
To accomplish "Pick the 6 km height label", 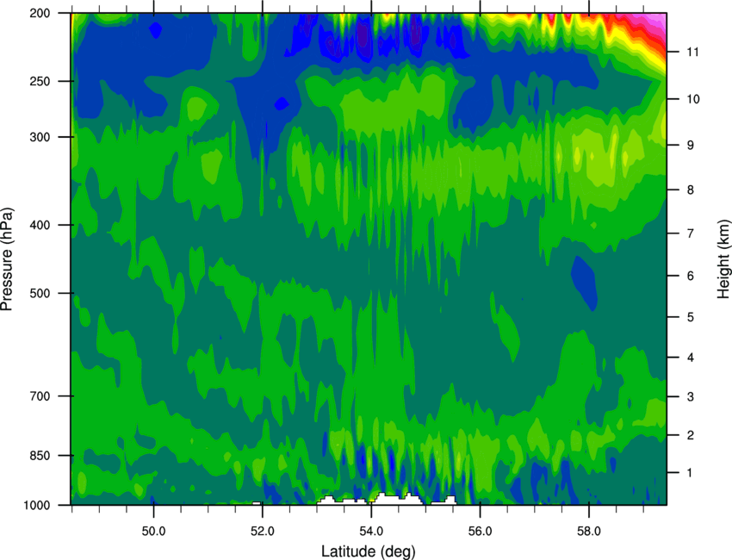I will tap(690, 276).
